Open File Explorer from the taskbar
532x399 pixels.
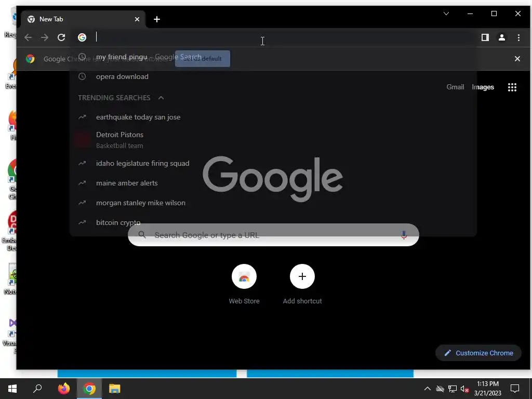coord(115,389)
